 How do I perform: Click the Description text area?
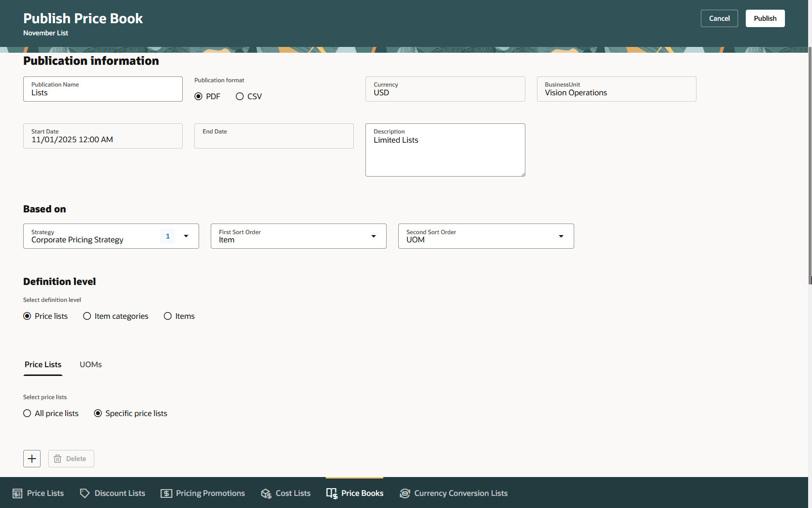tap(445, 150)
